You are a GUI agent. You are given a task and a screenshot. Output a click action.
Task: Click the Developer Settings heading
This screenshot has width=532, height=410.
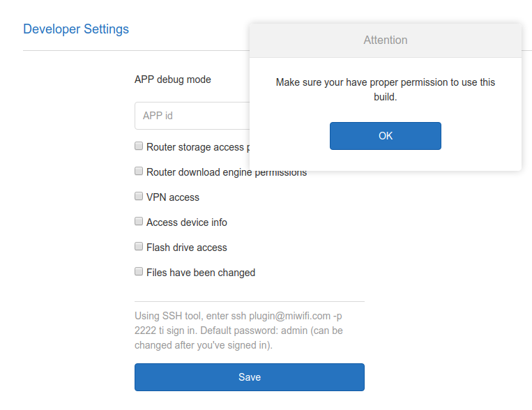click(76, 29)
